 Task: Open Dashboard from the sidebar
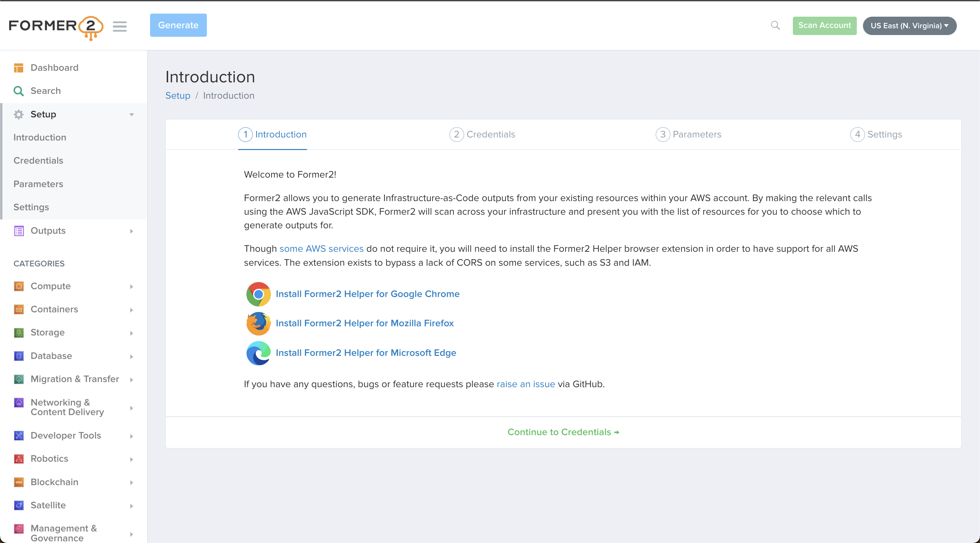(54, 68)
